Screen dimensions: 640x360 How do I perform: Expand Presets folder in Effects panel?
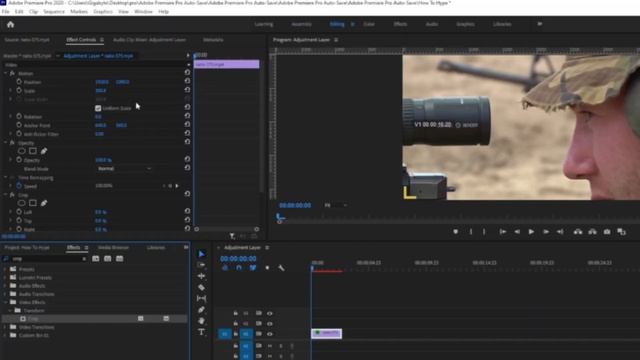[5, 269]
